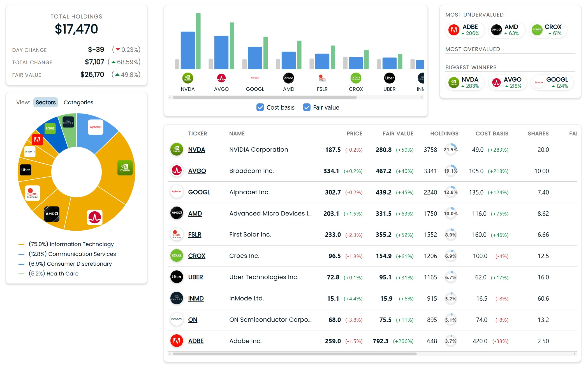Screen dimensions: 588x366
Task: Click the holdings table horizontal scrollbar
Action: pos(295,354)
